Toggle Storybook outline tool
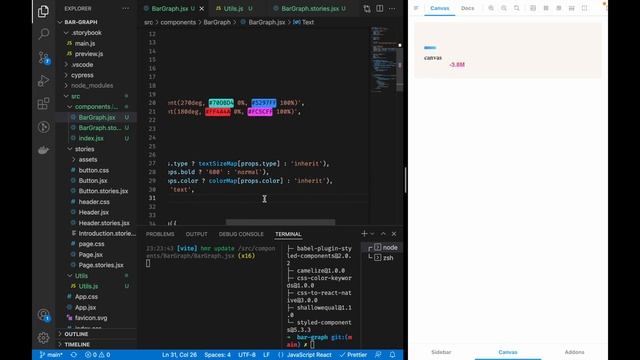 click(x=584, y=8)
